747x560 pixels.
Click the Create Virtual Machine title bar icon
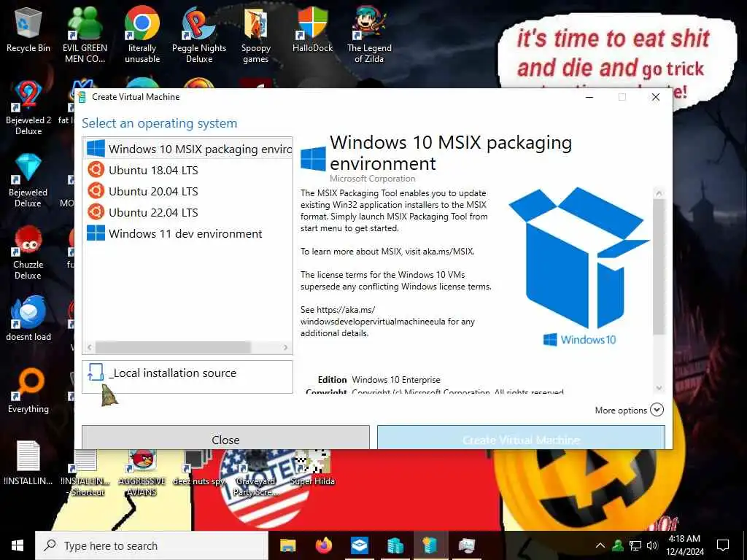(82, 97)
